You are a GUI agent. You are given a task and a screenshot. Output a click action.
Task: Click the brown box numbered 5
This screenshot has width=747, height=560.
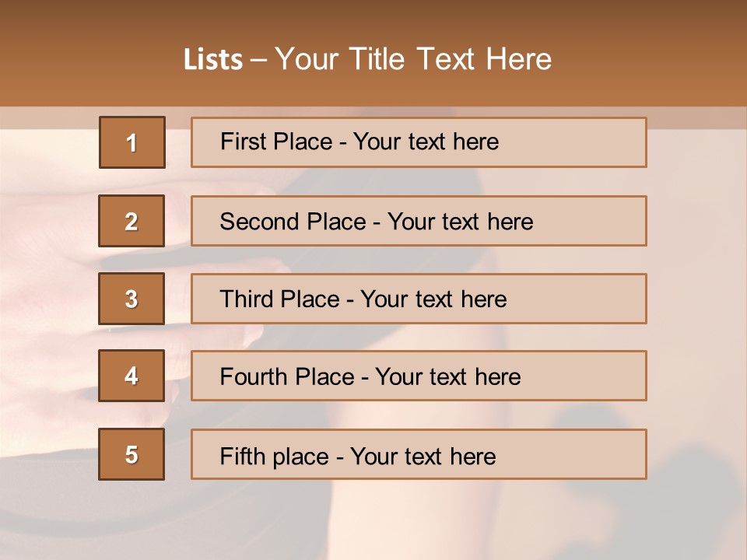pos(132,454)
